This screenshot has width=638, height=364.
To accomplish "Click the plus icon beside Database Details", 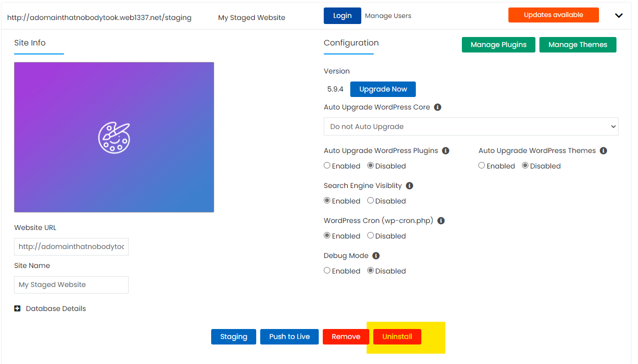I will click(18, 309).
